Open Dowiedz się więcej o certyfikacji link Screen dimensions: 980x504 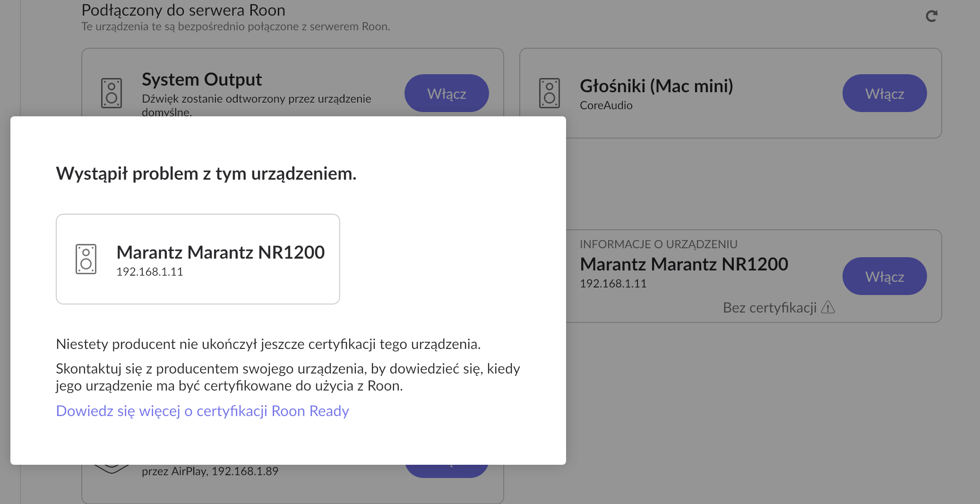point(202,411)
